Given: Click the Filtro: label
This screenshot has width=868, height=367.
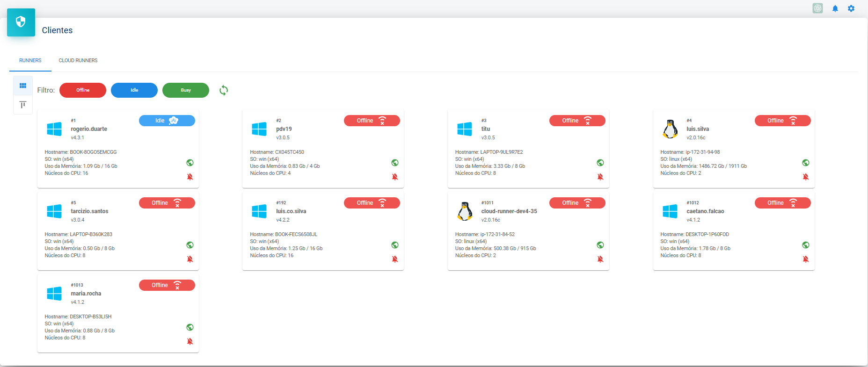Looking at the screenshot, I should pyautogui.click(x=46, y=90).
